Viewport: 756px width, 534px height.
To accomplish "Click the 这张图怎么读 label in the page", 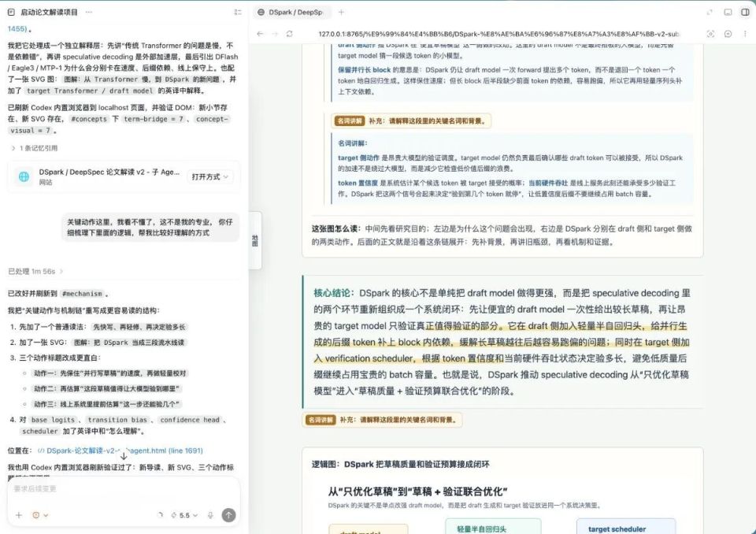I will coord(335,228).
